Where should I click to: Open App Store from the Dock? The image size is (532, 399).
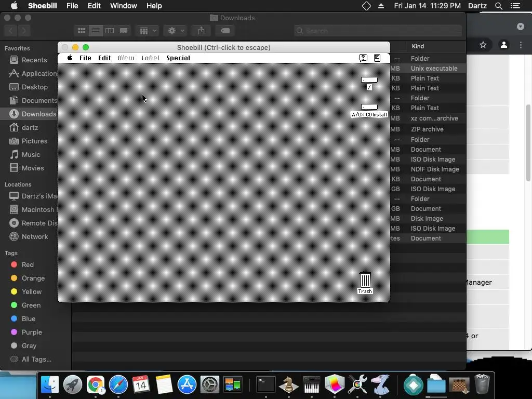187,384
